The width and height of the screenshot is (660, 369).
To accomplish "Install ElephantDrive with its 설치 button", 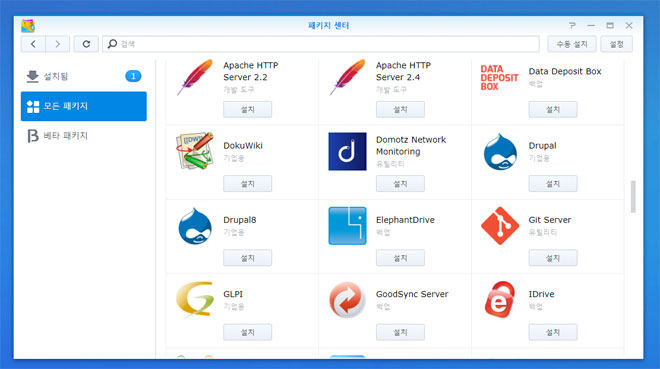I will 400,258.
